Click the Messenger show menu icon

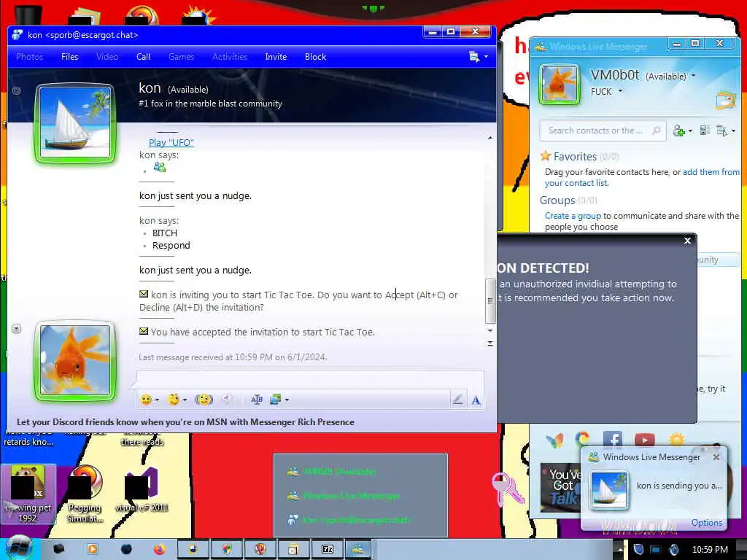click(x=722, y=131)
